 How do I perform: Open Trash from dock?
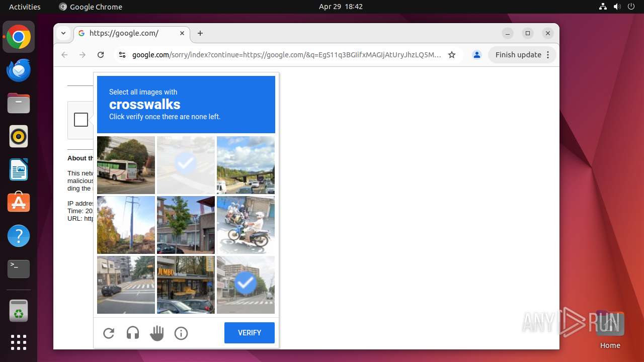tap(19, 311)
